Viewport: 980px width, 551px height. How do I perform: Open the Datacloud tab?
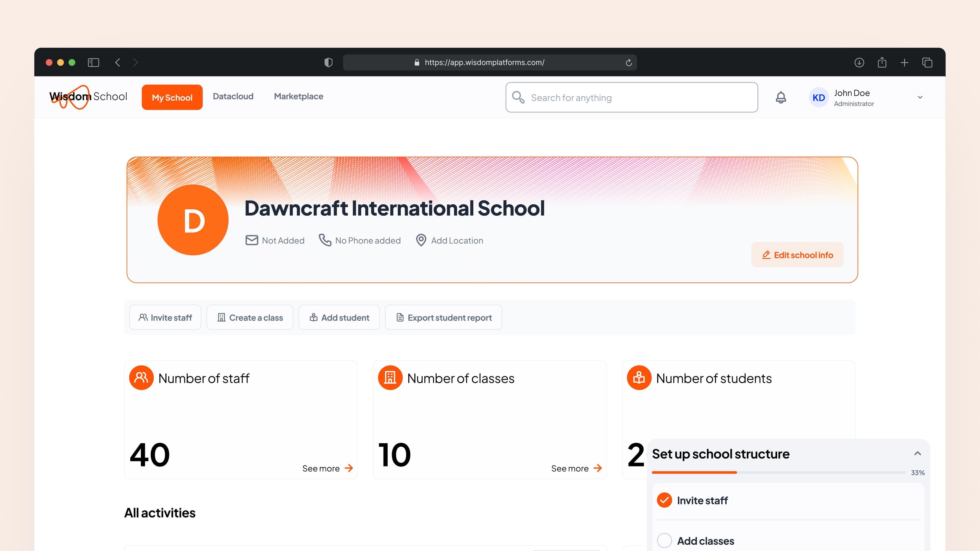click(233, 97)
